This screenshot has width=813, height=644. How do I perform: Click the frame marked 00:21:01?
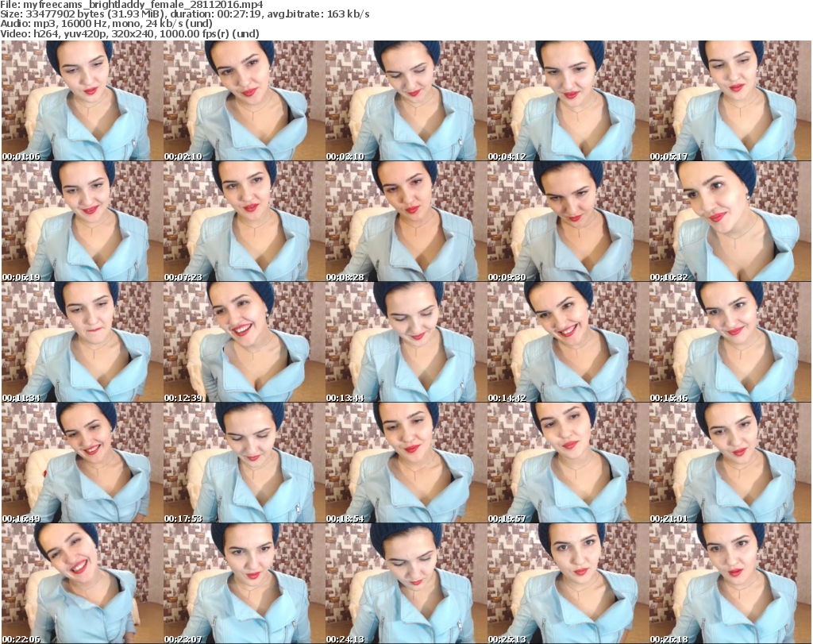pyautogui.click(x=729, y=463)
